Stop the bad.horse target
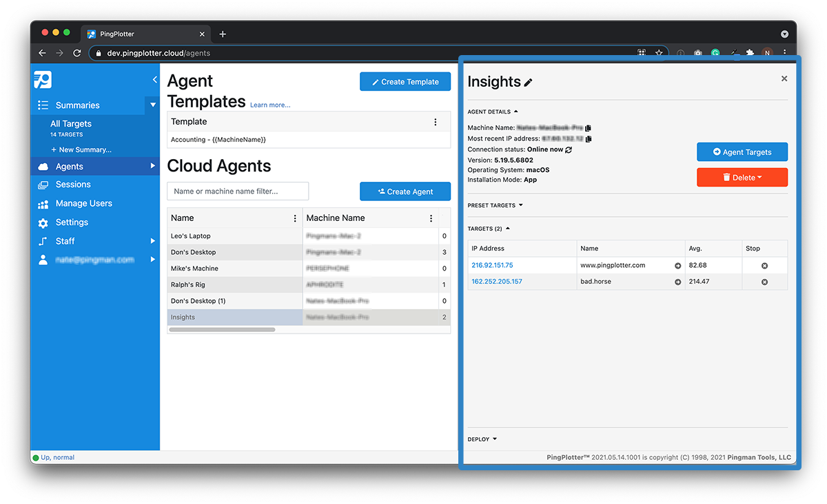Image resolution: width=827 pixels, height=504 pixels. 764,282
